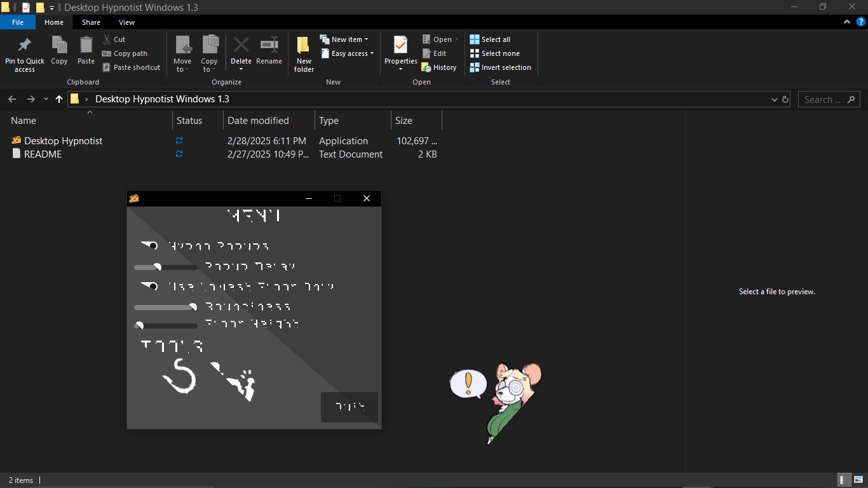Toggle the Use Lowest Floor Only switch
Screen dimensions: 868x488
tap(149, 287)
